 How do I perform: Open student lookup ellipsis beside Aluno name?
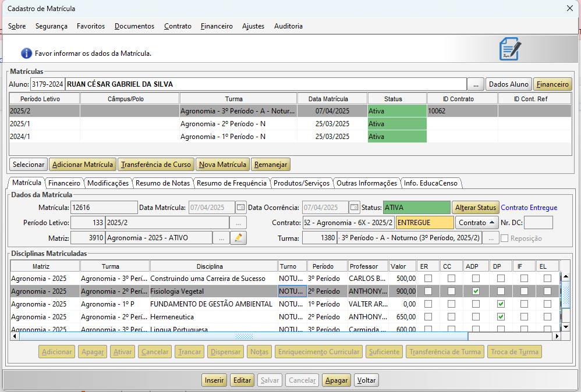click(476, 84)
